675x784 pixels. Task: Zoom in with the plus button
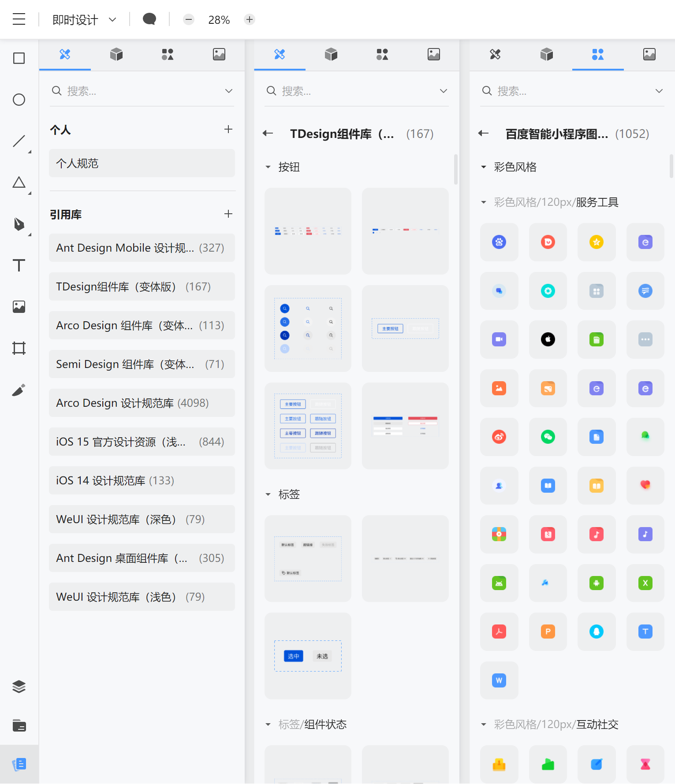pyautogui.click(x=250, y=19)
